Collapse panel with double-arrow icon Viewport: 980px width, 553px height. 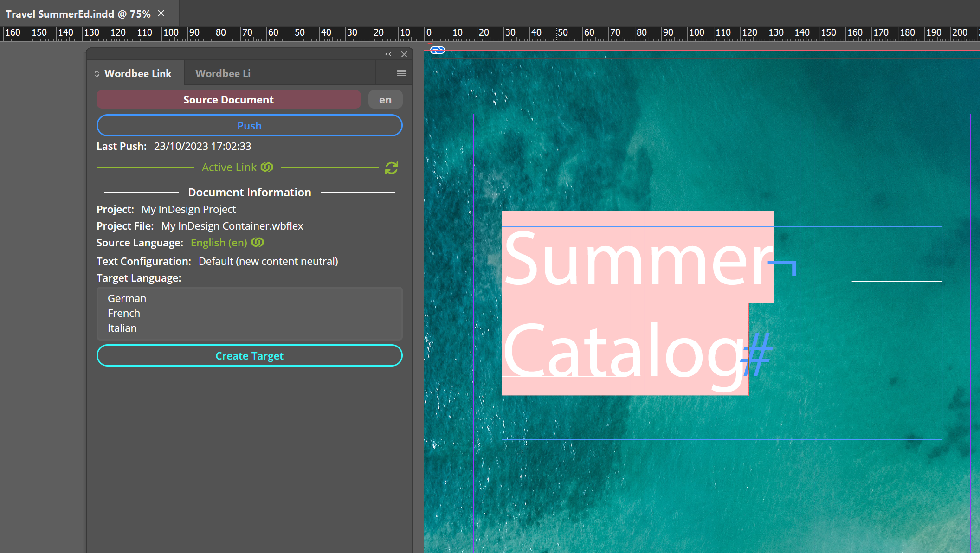tap(388, 54)
